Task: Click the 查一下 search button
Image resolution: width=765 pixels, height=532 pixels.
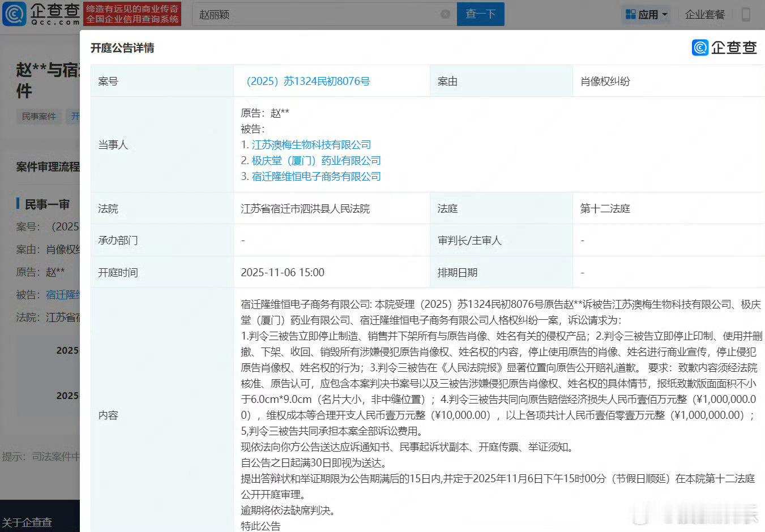Action: click(481, 14)
